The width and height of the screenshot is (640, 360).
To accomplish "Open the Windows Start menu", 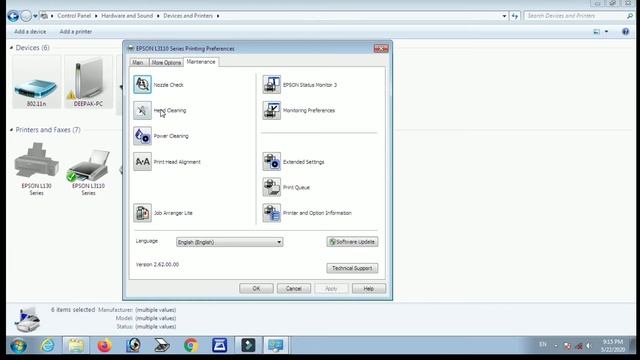I will pyautogui.click(x=18, y=346).
